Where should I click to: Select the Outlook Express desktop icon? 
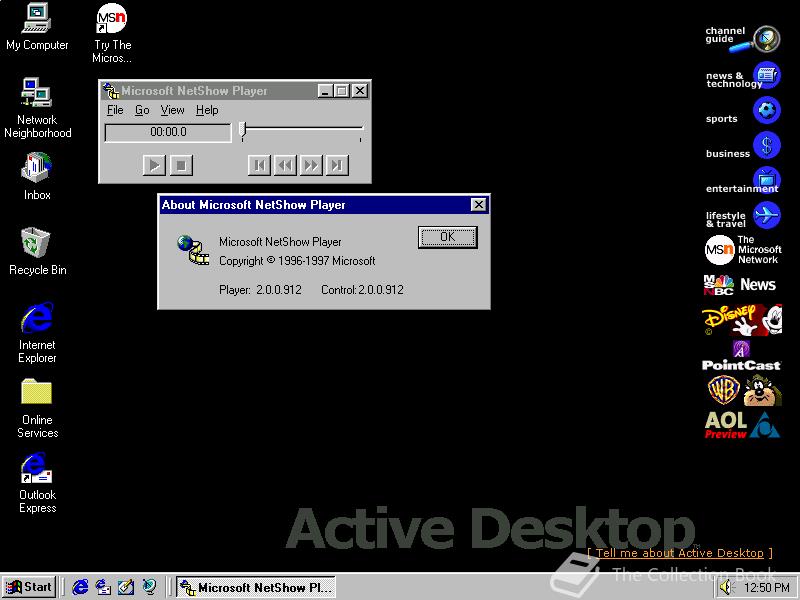click(x=37, y=483)
